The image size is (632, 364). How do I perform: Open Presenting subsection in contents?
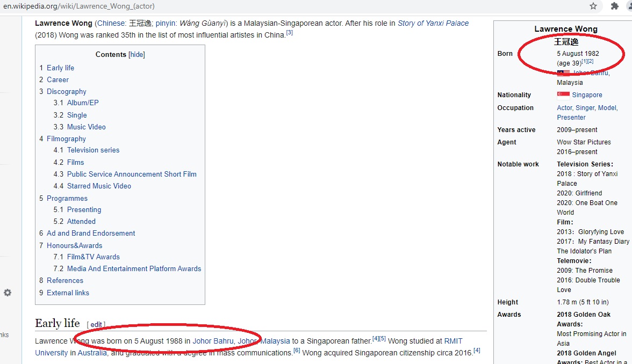84,210
